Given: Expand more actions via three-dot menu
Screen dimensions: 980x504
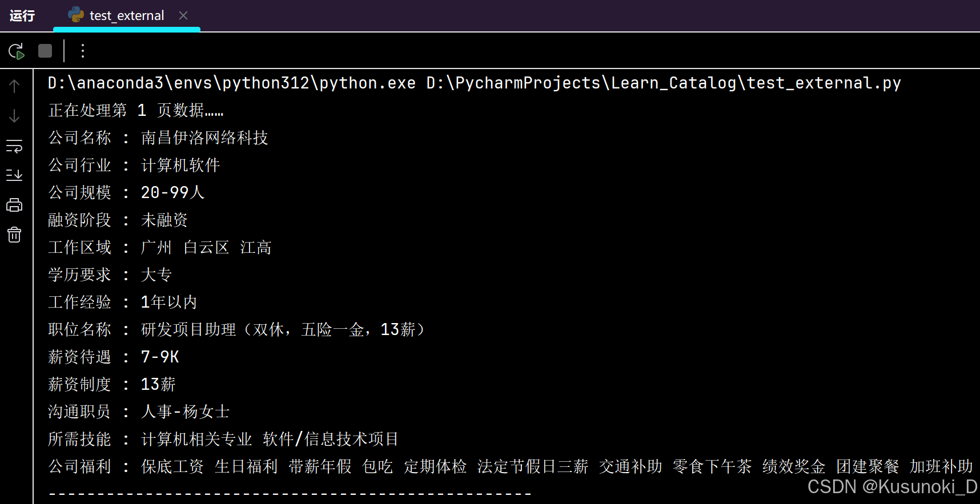Looking at the screenshot, I should click(x=83, y=51).
